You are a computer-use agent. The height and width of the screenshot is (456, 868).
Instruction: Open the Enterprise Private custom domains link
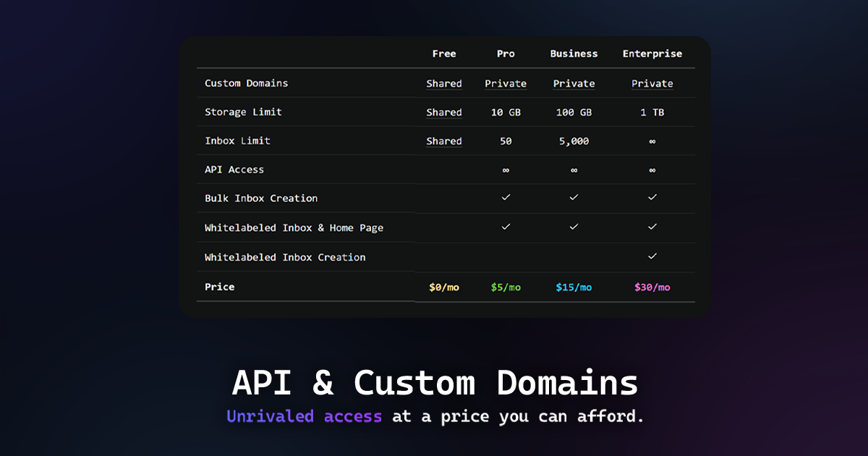pyautogui.click(x=652, y=83)
